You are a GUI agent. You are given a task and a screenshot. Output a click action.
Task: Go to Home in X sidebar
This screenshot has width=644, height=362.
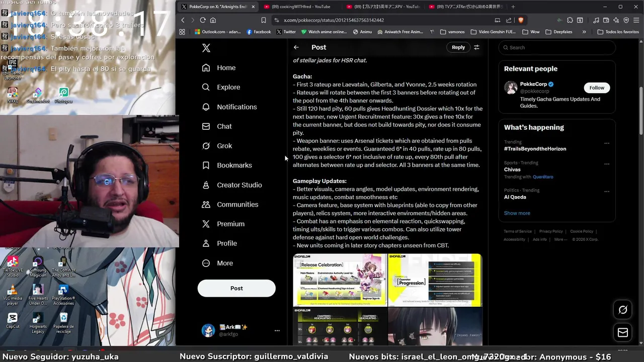(x=219, y=68)
